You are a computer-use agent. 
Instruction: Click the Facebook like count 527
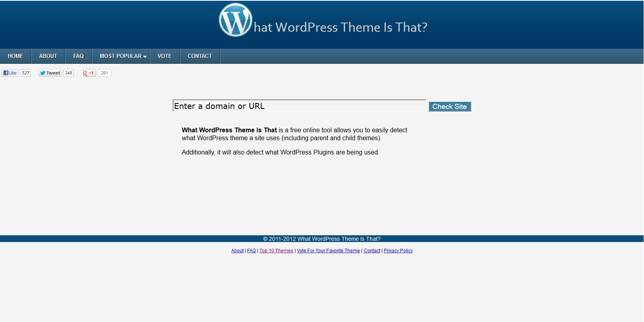pyautogui.click(x=26, y=73)
